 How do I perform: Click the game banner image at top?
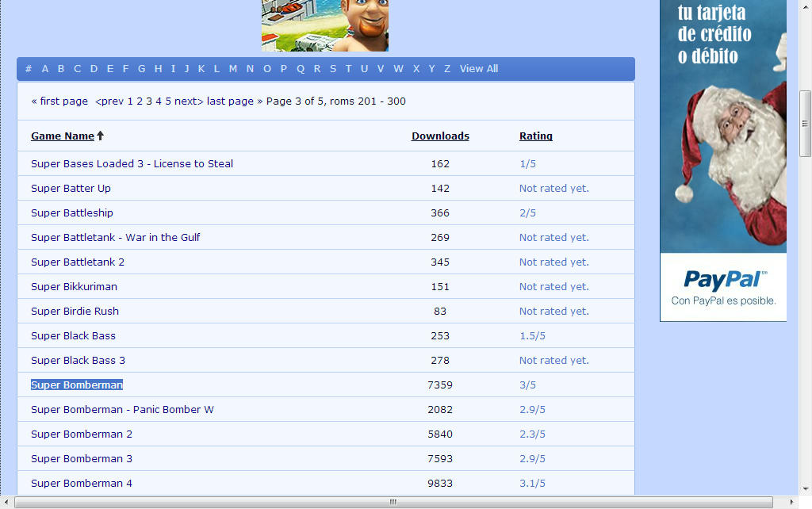click(324, 25)
